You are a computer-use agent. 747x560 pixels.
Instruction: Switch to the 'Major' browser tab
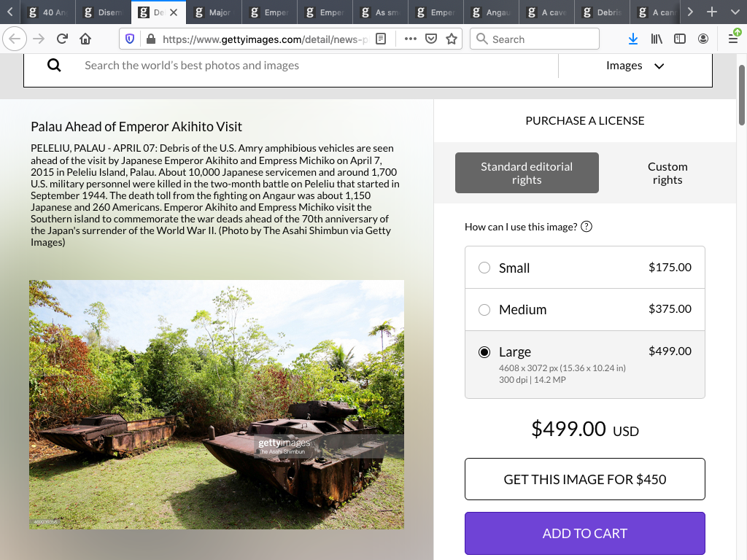214,12
